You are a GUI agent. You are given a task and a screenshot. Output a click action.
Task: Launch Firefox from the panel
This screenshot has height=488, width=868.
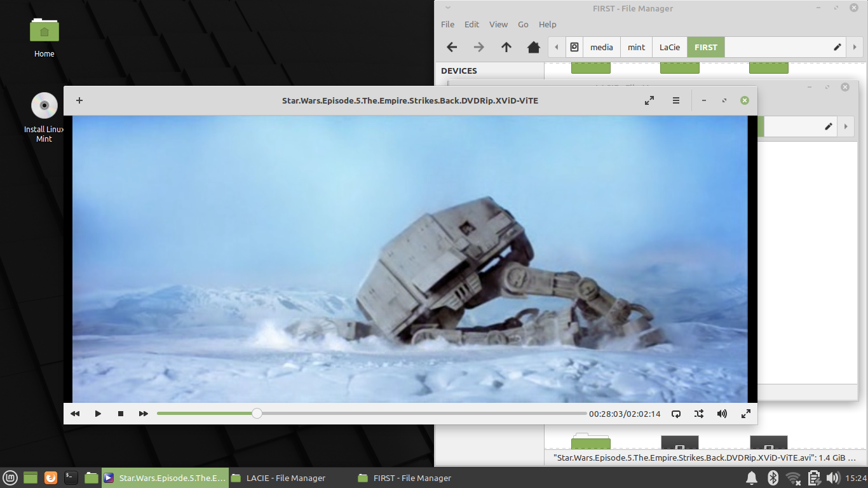(x=51, y=478)
